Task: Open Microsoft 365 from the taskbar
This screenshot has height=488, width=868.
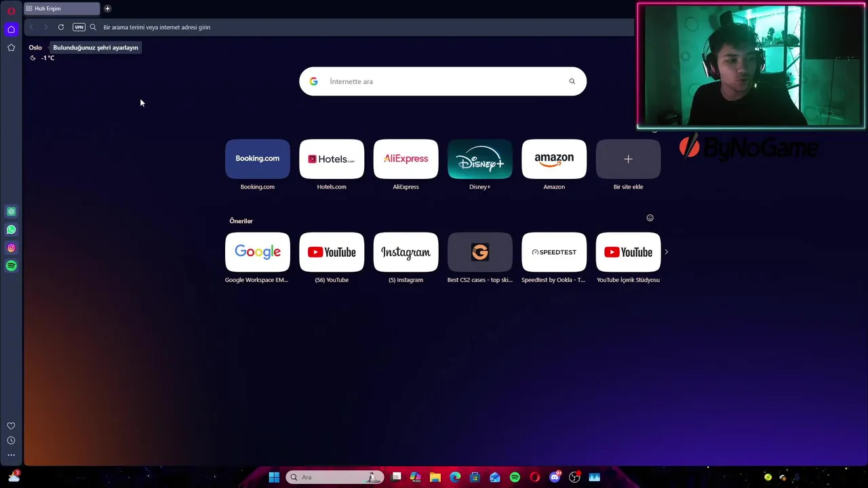Action: pyautogui.click(x=416, y=477)
